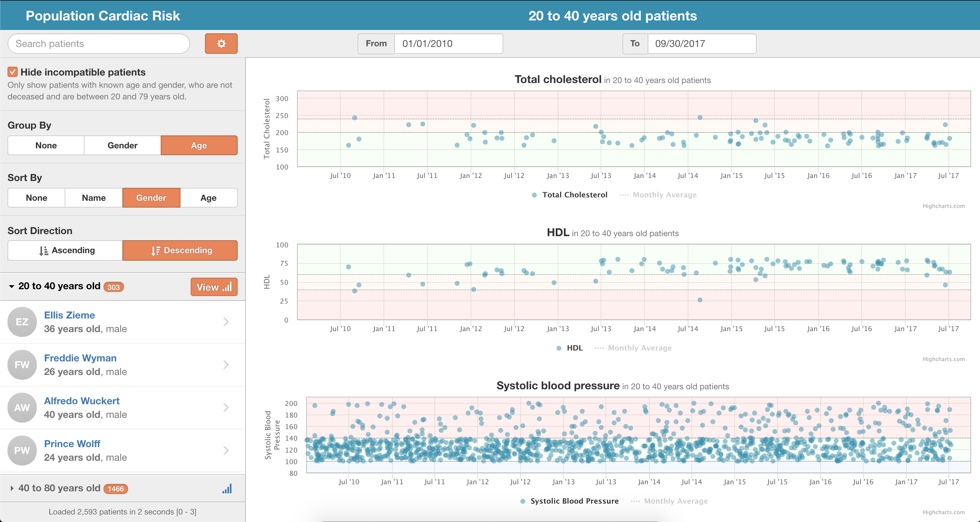The width and height of the screenshot is (980, 522).
Task: Open Alfredo Wuckert details via chevron arrow
Action: coord(226,408)
